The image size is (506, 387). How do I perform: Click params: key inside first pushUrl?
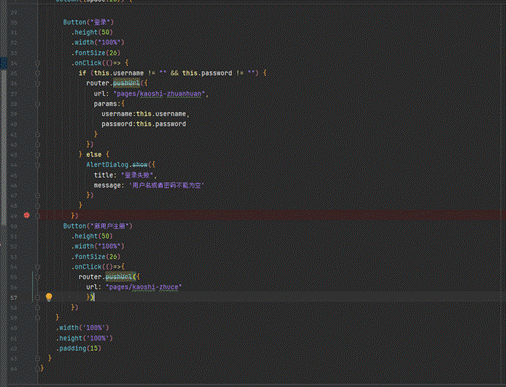tap(107, 104)
